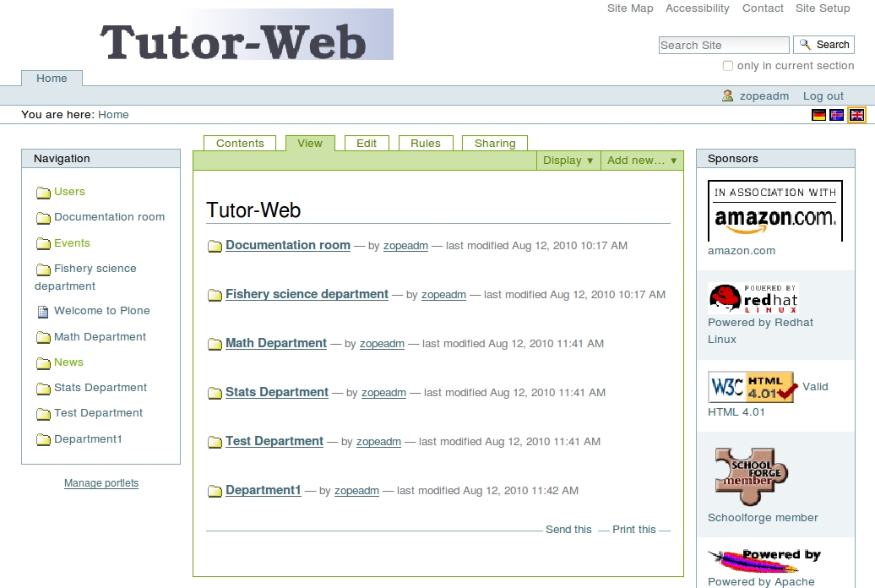Click the Log out link
The height and width of the screenshot is (588, 875).
coord(823,96)
